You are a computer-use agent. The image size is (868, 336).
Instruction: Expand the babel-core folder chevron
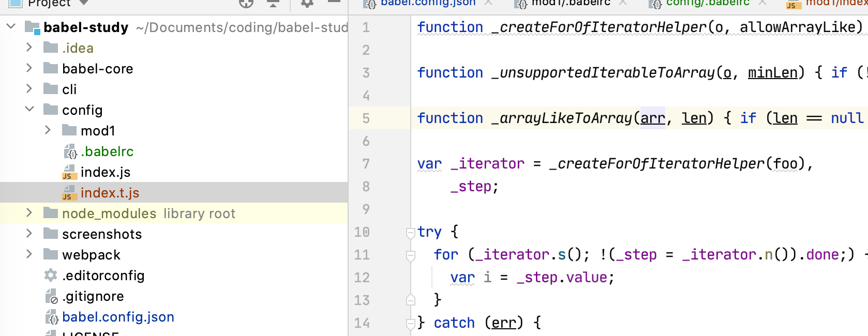pos(29,68)
